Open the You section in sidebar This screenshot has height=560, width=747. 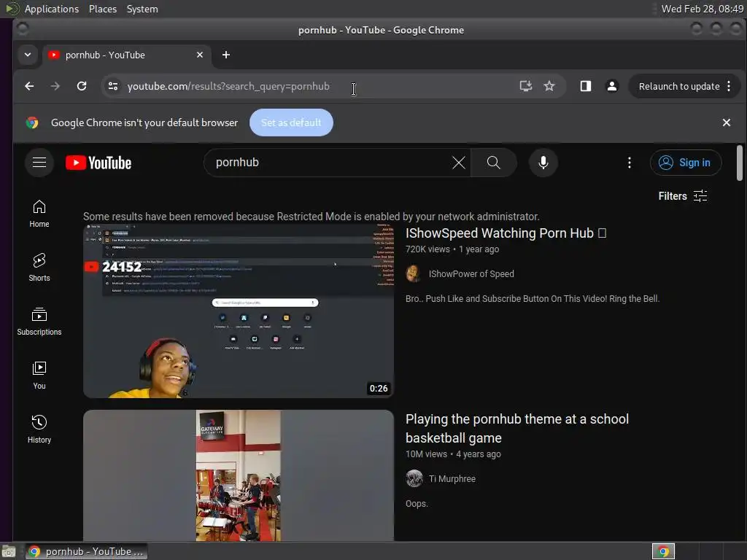(x=39, y=376)
